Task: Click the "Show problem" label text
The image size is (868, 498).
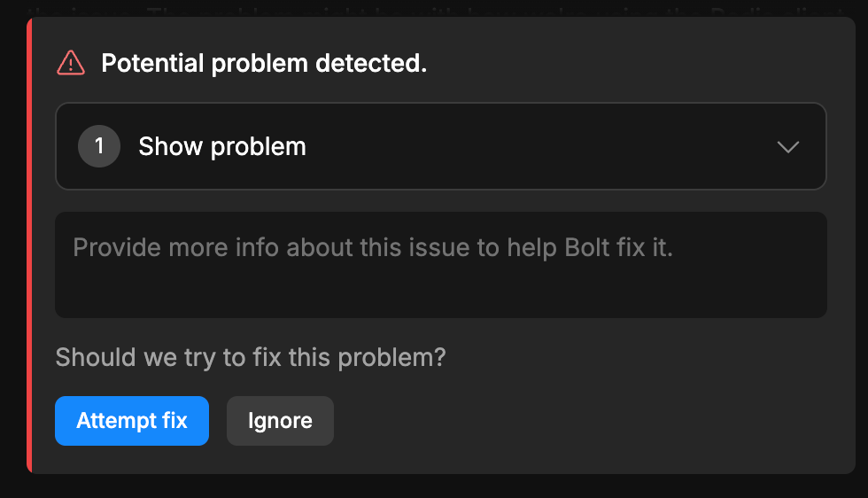Action: point(221,146)
